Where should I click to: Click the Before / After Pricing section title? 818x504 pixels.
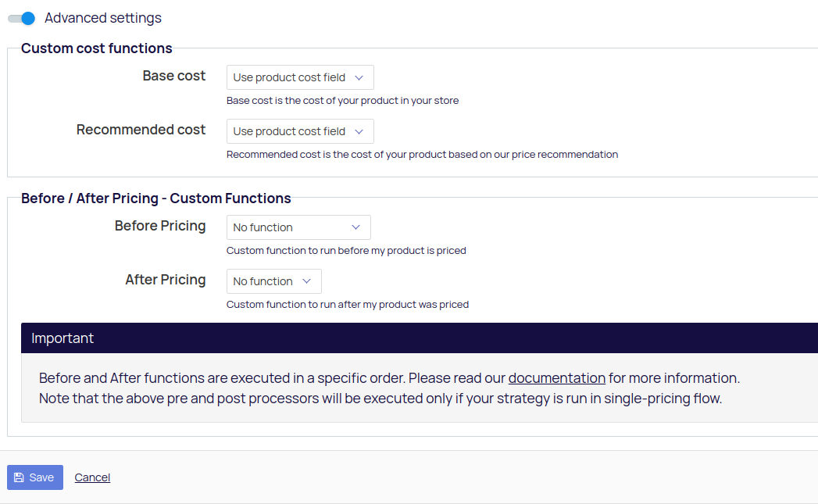coord(155,198)
